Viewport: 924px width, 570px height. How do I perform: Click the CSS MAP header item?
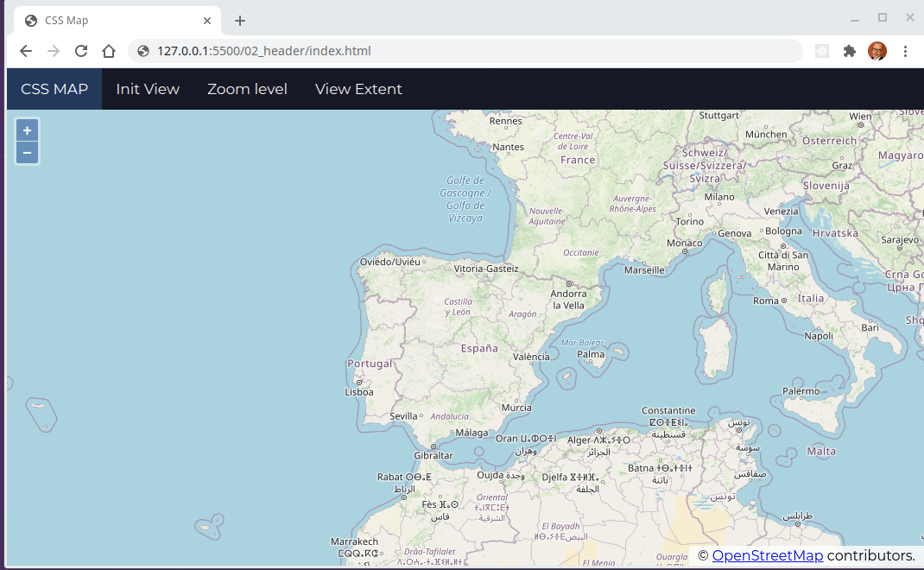[x=54, y=89]
